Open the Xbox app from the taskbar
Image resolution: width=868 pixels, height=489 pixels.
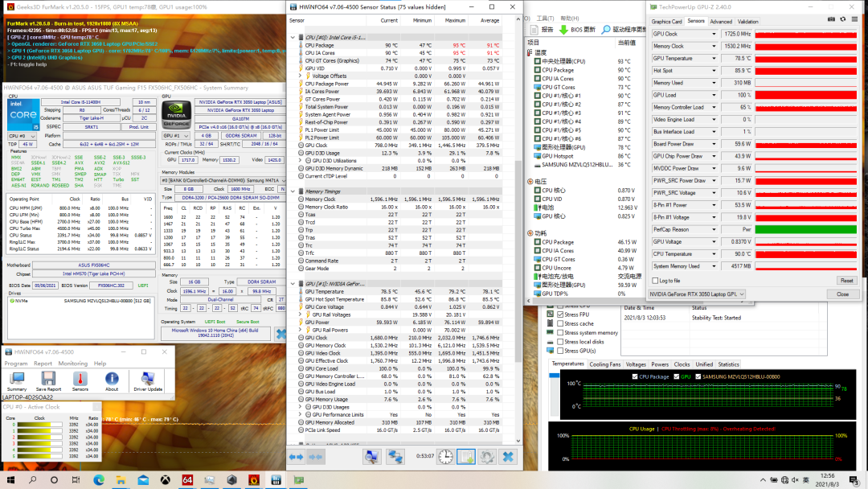tap(165, 480)
